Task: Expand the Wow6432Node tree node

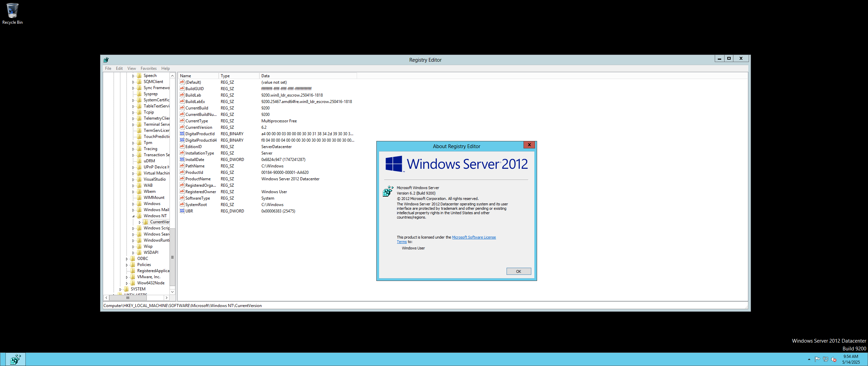Action: pos(127,283)
